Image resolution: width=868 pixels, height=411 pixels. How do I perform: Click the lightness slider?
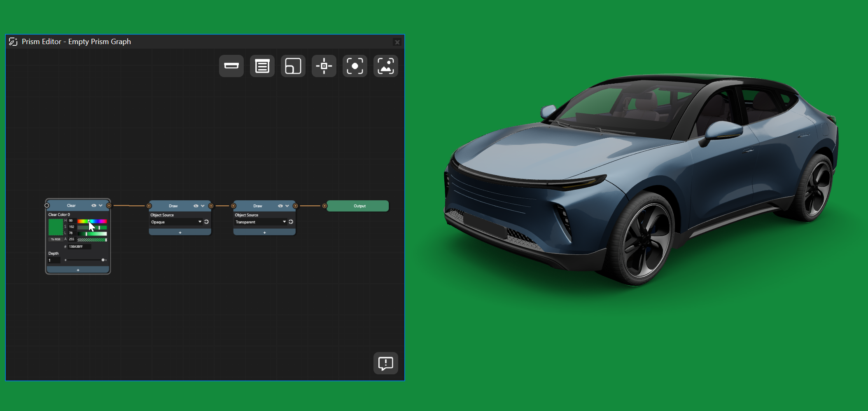(92, 233)
